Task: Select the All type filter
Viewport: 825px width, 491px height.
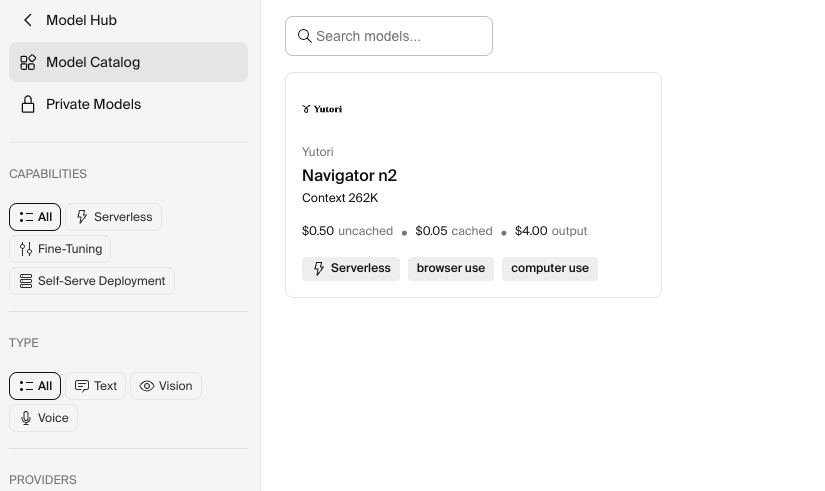Action: coord(35,386)
